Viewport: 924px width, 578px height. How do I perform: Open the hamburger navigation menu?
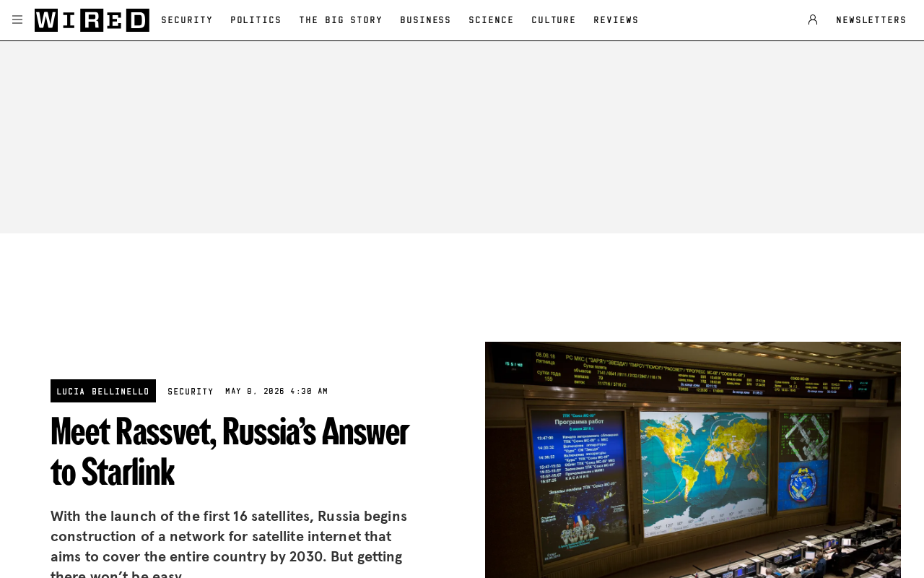(17, 20)
